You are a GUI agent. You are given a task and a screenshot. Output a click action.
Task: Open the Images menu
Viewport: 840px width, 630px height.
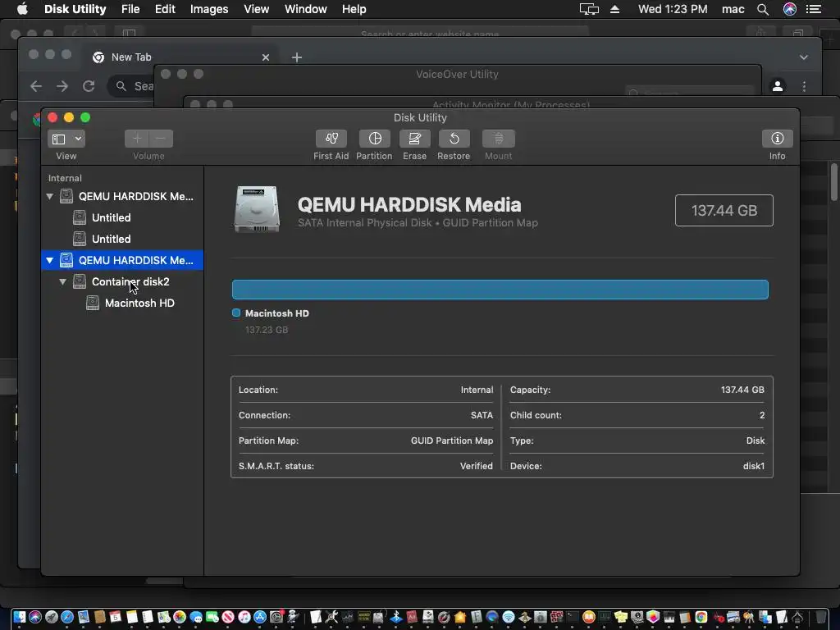(209, 9)
